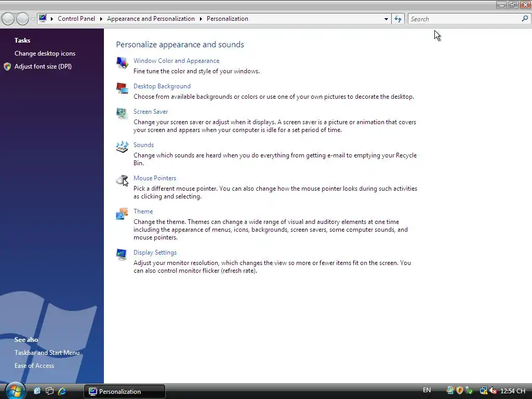Screen dimensions: 532x399
Task: Click Appearance and Personalization breadcrumb
Action: 151,19
